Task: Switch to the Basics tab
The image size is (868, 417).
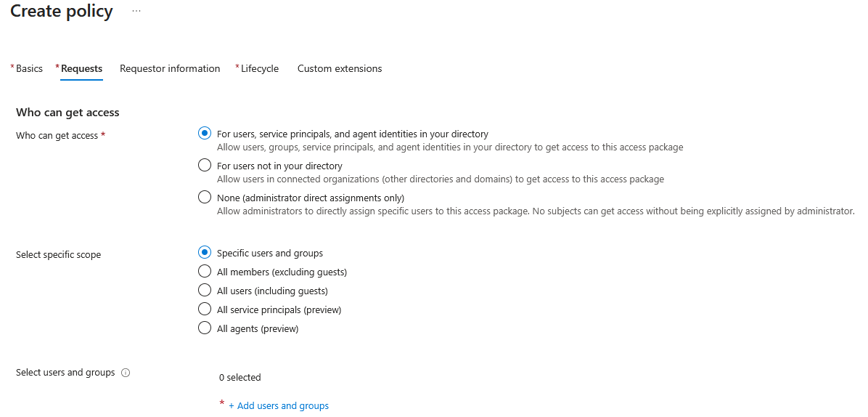Action: 29,68
